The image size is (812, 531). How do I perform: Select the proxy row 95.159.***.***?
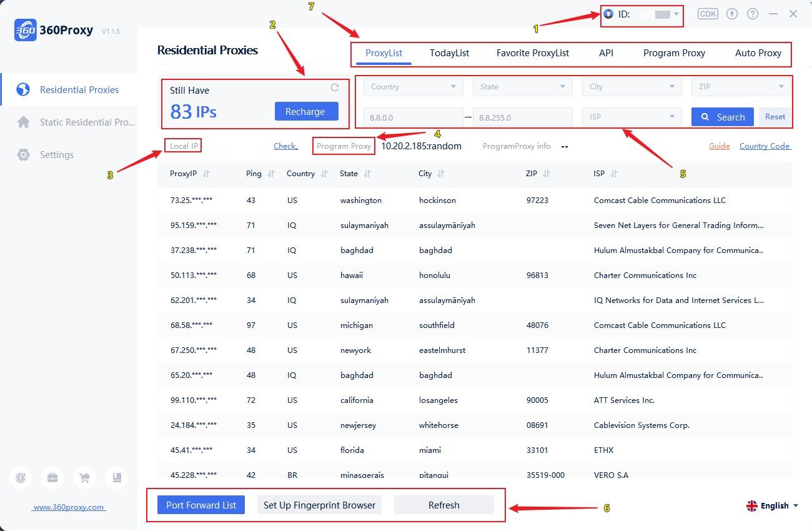(x=475, y=225)
